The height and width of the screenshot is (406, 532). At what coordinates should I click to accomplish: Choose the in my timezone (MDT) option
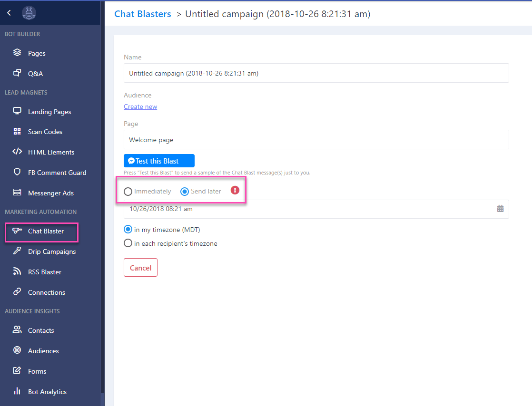128,230
